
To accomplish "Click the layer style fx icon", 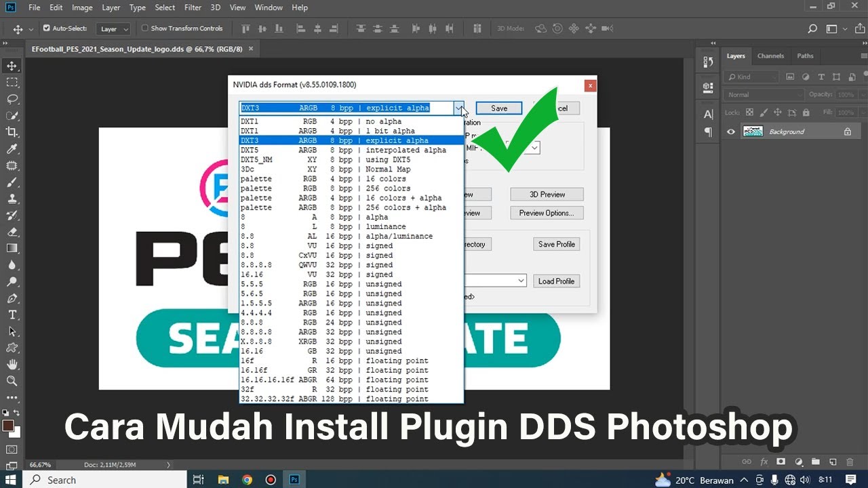I will [x=764, y=462].
